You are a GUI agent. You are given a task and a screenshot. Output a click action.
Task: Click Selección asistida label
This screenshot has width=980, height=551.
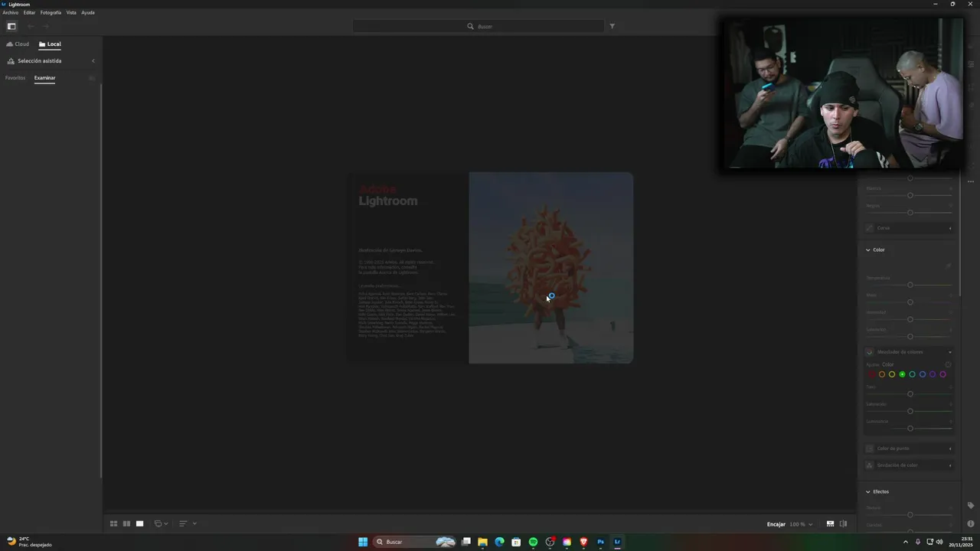(x=40, y=61)
